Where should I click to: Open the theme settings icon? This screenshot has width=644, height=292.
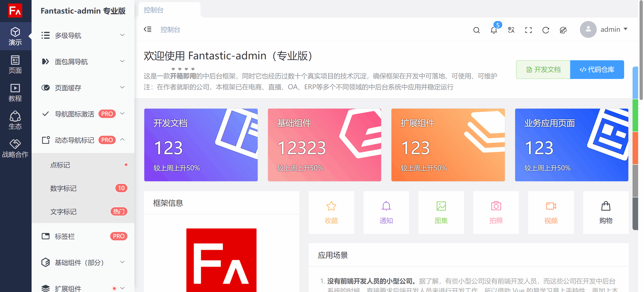563,30
